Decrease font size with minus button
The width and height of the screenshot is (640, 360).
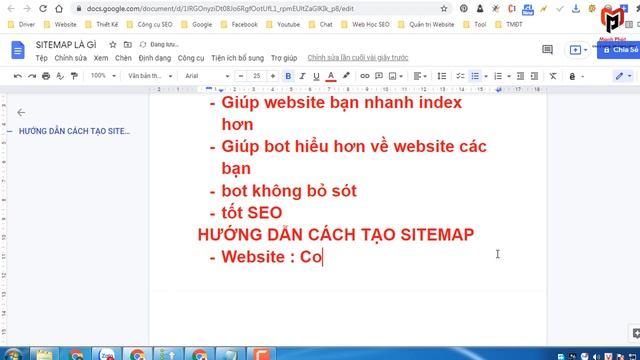(x=241, y=76)
